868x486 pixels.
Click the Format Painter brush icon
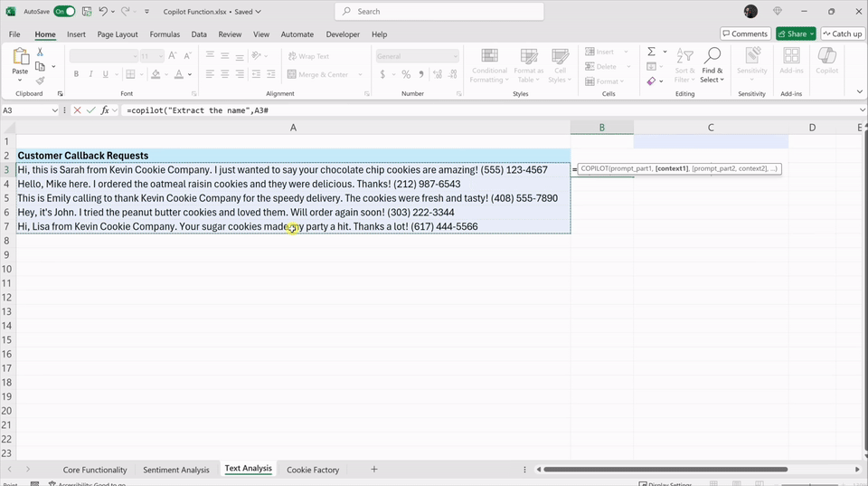pos(40,81)
